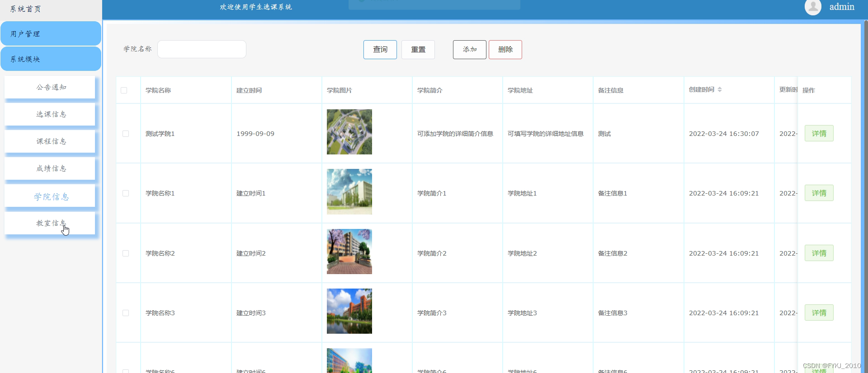Enable the checkbox for 学院名称3 row
Image resolution: width=868 pixels, height=373 pixels.
[126, 313]
